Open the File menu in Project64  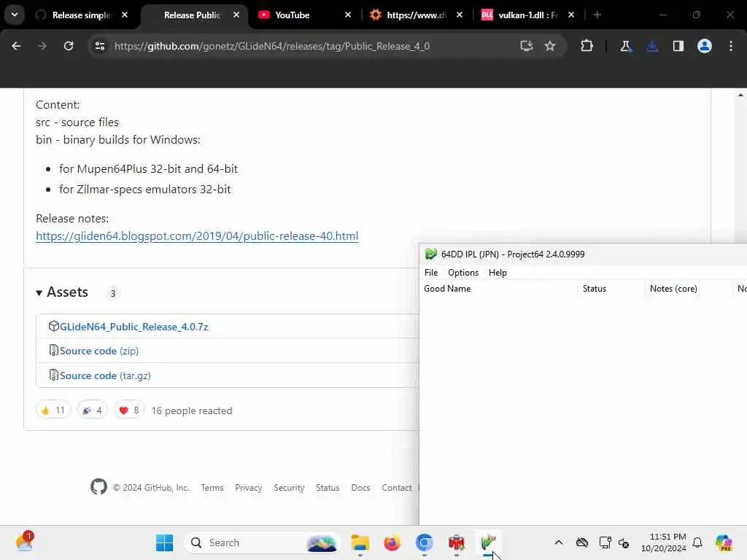[430, 273]
